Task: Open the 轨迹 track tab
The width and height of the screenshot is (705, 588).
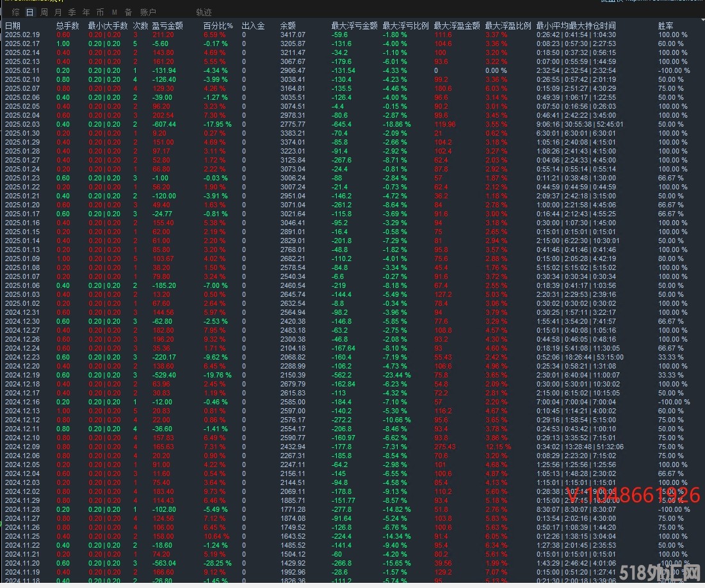Action: pyautogui.click(x=204, y=12)
